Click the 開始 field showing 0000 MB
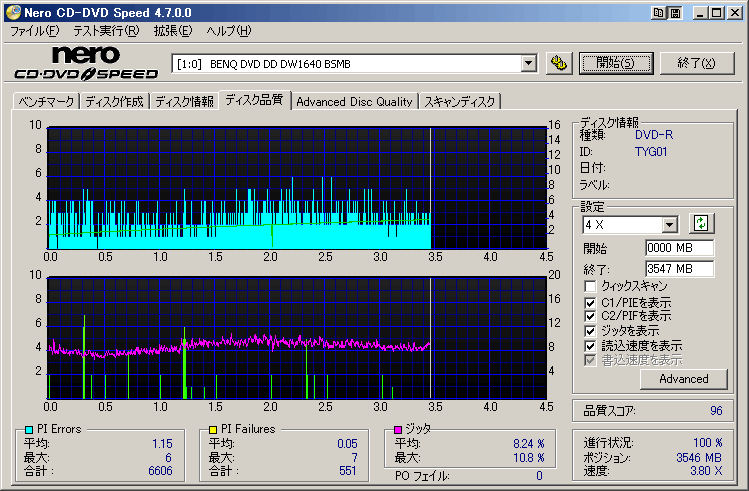The width and height of the screenshot is (749, 491). click(x=680, y=248)
